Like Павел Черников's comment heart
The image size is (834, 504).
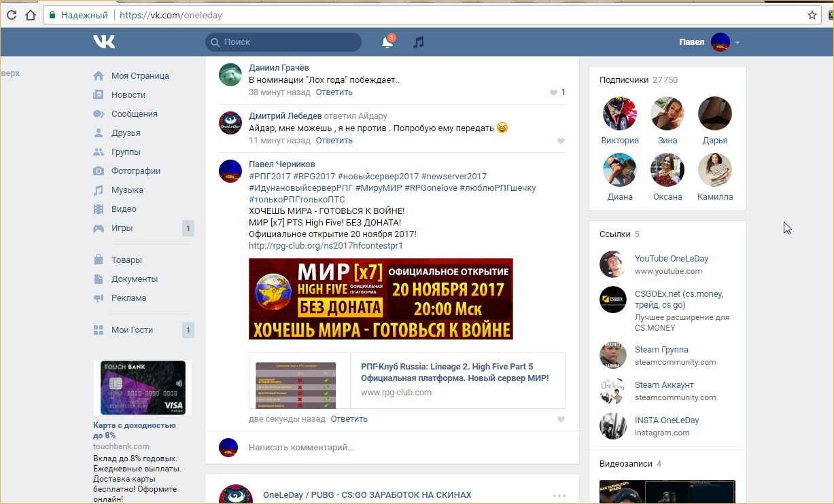click(561, 419)
